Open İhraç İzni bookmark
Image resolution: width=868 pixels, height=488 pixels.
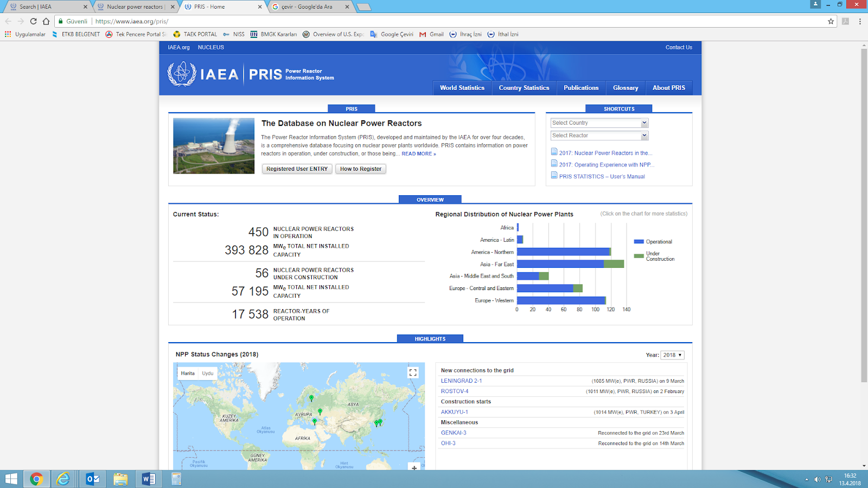466,34
